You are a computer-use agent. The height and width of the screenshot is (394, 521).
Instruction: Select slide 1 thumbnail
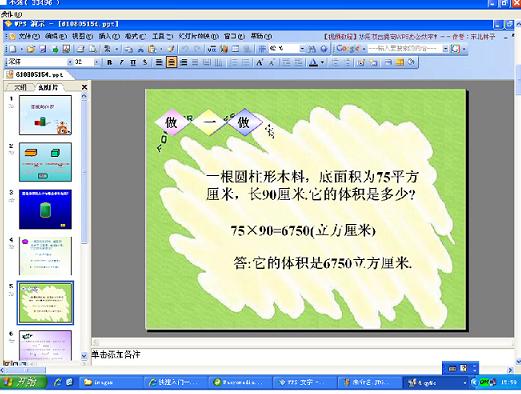pos(45,115)
